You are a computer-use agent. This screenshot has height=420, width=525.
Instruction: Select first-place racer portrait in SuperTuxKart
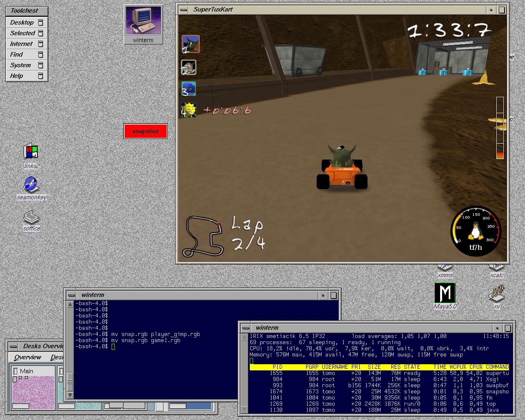190,44
